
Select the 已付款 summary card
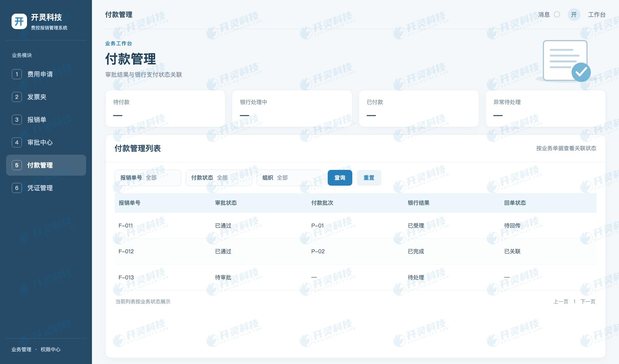click(x=419, y=109)
